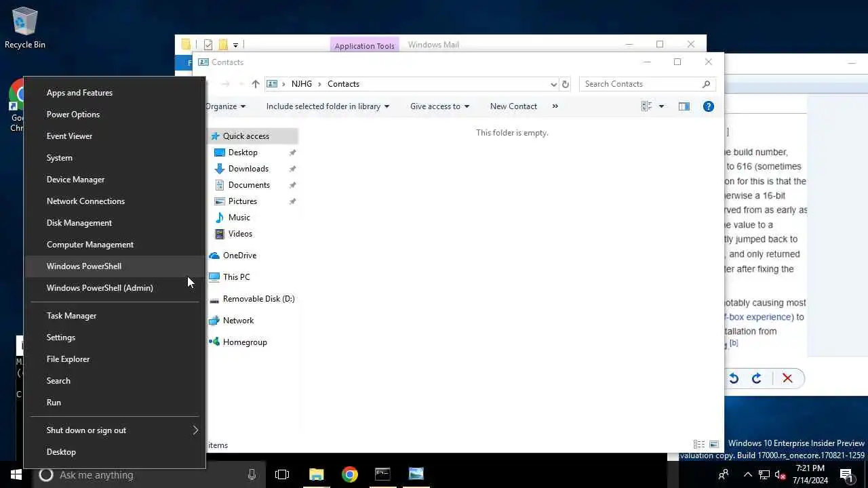Open Network Connections entry
The height and width of the screenshot is (488, 868).
tap(115, 201)
